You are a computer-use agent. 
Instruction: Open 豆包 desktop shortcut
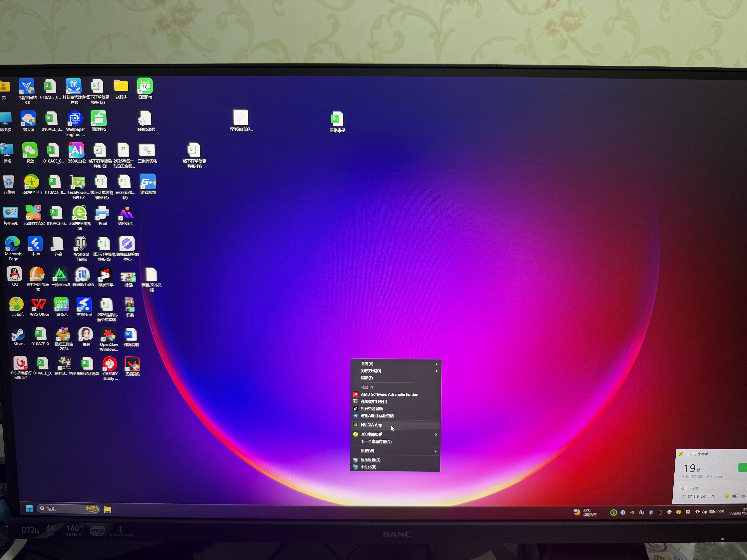click(86, 337)
